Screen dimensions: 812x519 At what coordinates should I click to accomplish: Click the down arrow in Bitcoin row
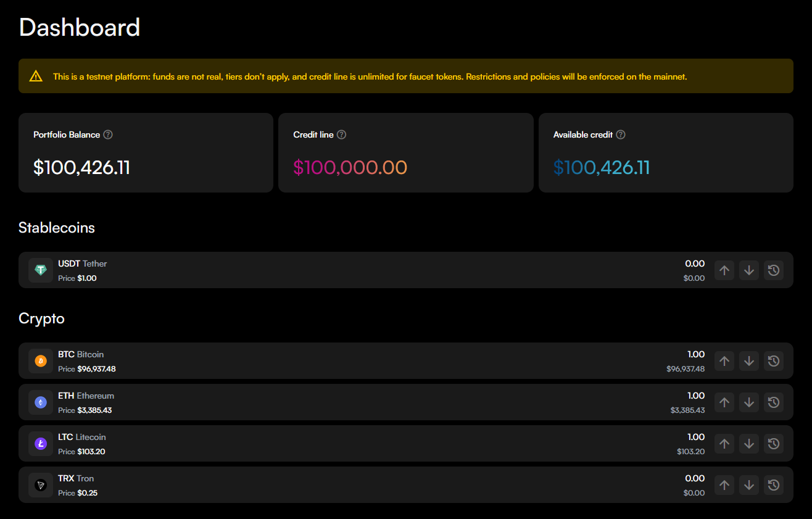point(749,361)
